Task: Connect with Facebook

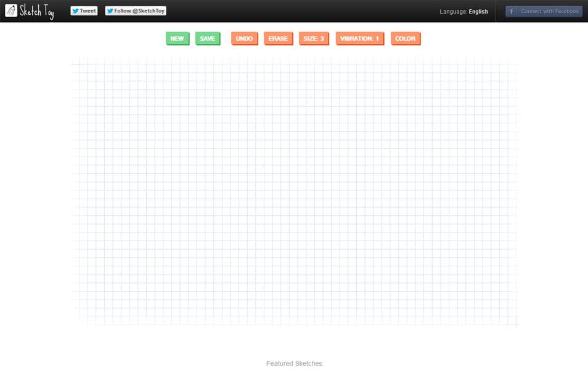Action: tap(543, 11)
